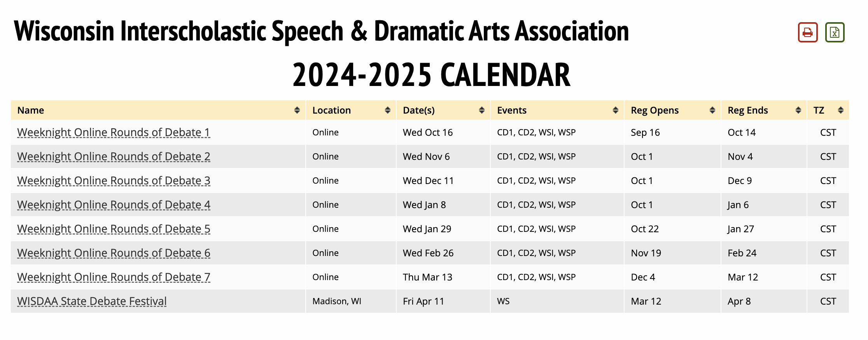Click the Reg Opens header label
This screenshot has height=340, width=868.
pos(654,110)
